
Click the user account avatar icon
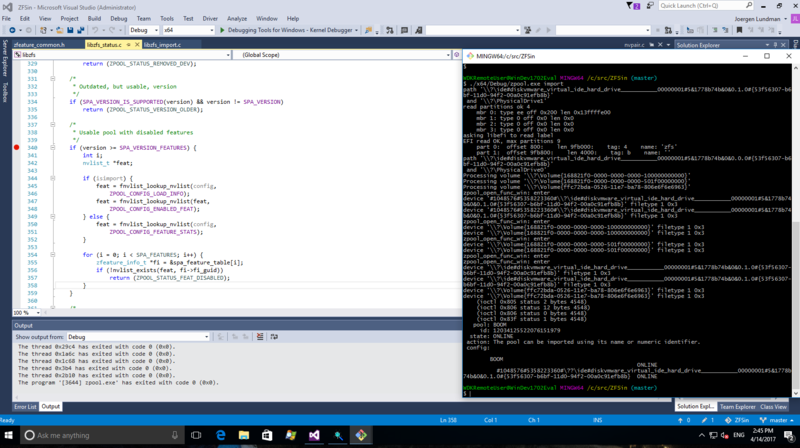(x=795, y=19)
